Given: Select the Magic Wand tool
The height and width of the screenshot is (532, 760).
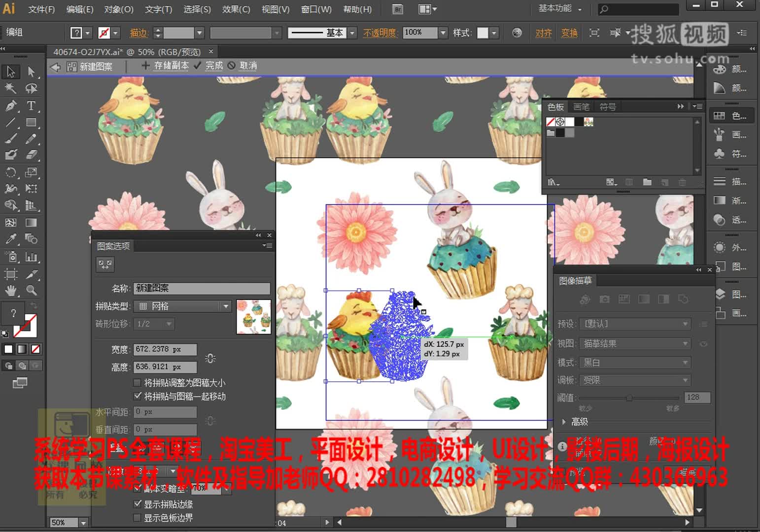Looking at the screenshot, I should tap(10, 89).
